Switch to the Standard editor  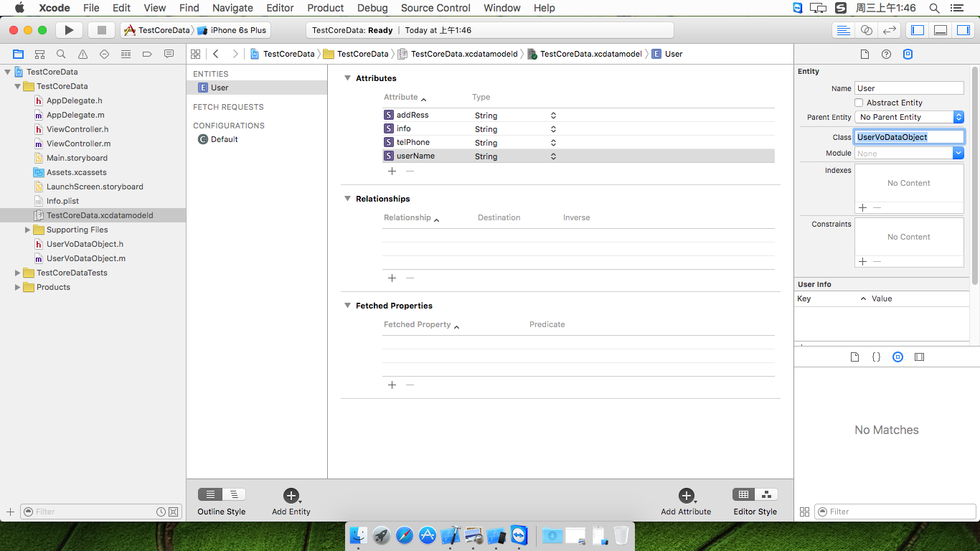844,30
